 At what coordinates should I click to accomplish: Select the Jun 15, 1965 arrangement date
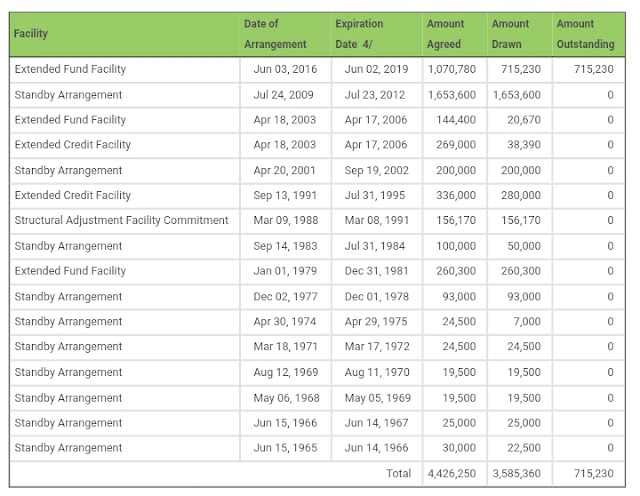(x=285, y=448)
